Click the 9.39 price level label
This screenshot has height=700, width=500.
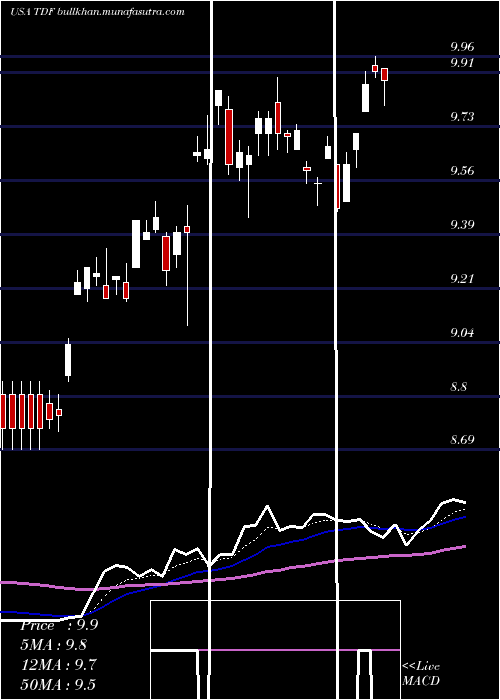pos(462,225)
